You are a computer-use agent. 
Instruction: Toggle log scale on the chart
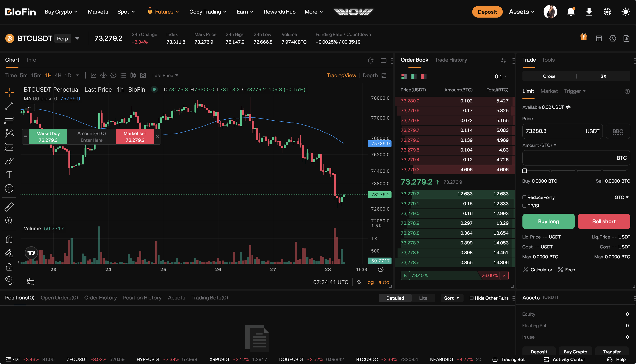click(370, 282)
